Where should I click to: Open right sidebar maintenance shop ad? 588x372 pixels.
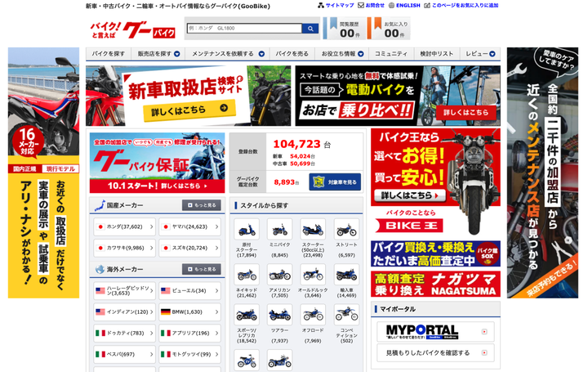click(542, 173)
